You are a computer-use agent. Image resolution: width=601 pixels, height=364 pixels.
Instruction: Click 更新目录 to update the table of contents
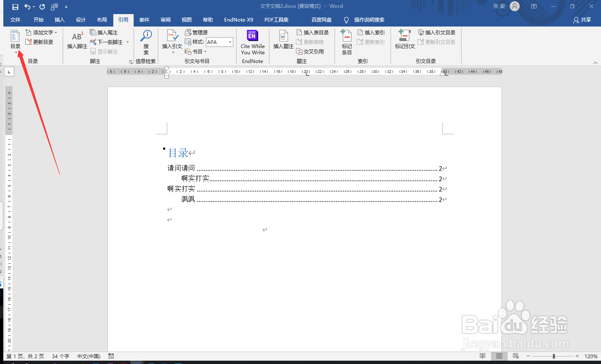pos(39,42)
